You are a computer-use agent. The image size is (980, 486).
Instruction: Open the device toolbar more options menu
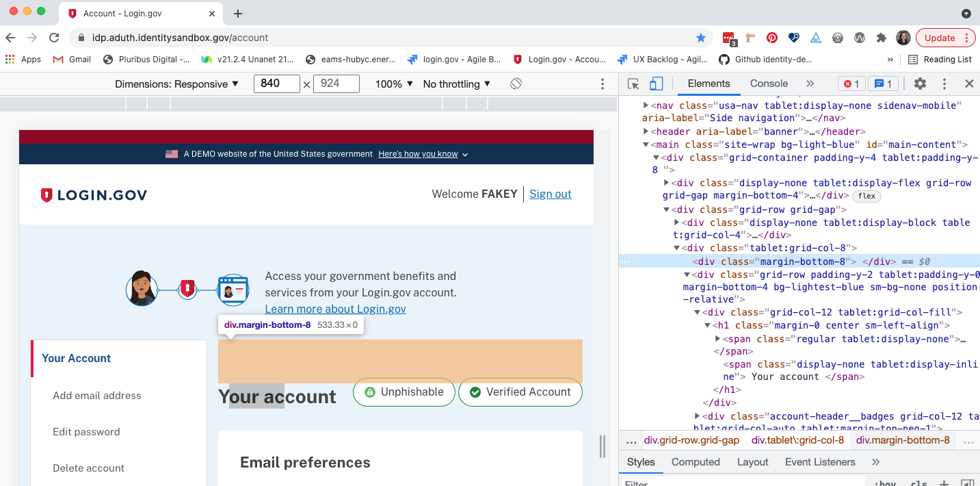point(602,84)
